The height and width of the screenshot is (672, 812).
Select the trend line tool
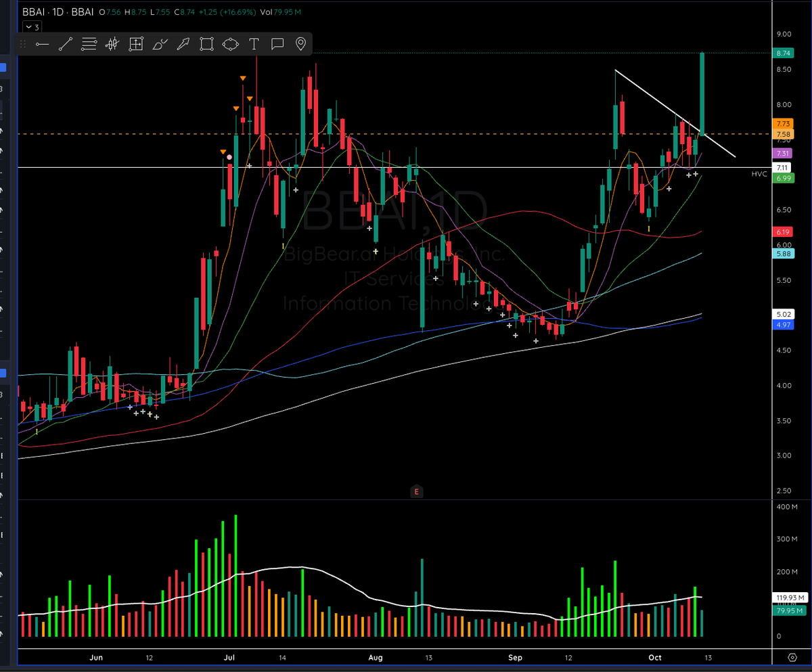point(66,44)
